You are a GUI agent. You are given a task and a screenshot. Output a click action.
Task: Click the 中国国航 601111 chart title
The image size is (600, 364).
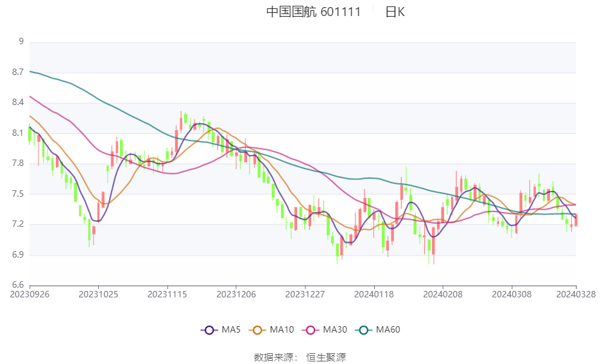[x=314, y=12]
